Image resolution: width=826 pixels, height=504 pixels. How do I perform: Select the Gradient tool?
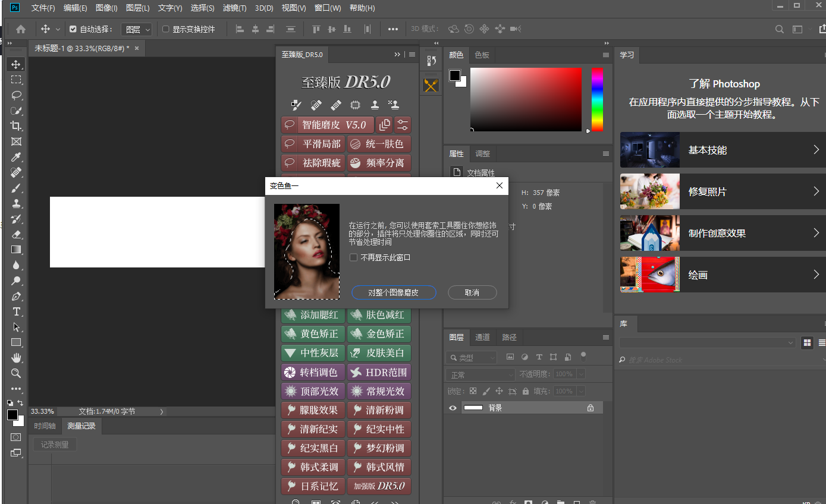[16, 250]
